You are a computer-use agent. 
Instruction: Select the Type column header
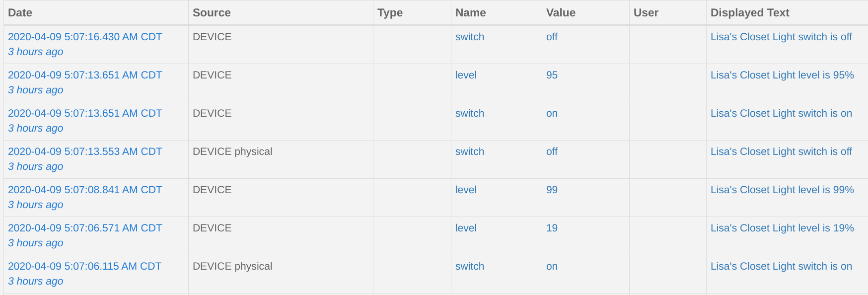coord(390,13)
